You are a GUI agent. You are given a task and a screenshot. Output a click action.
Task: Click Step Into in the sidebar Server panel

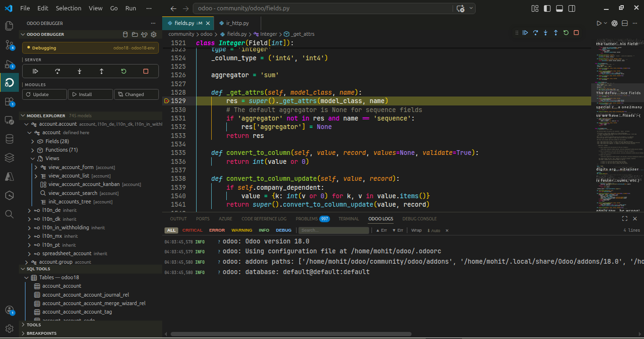[x=79, y=71]
